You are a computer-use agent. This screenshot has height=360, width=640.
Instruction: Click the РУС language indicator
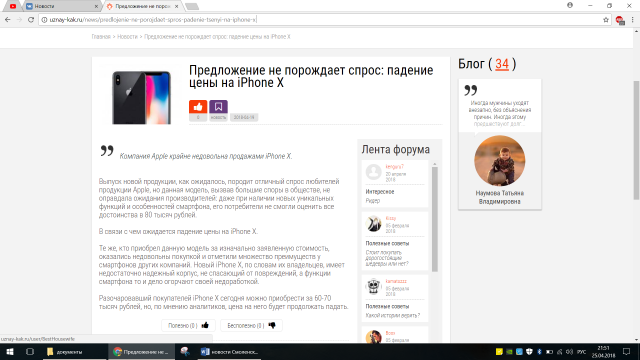582,352
